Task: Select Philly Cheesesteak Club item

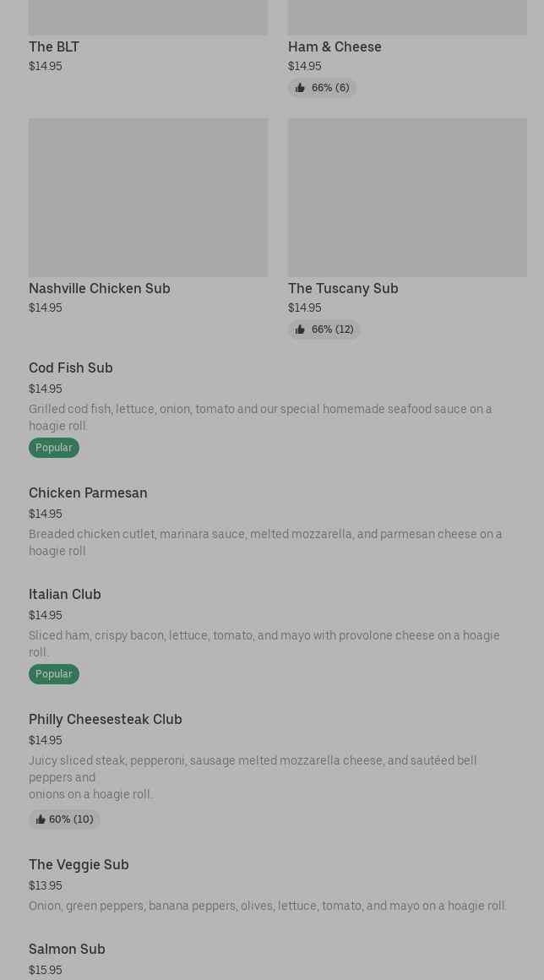Action: 106,719
